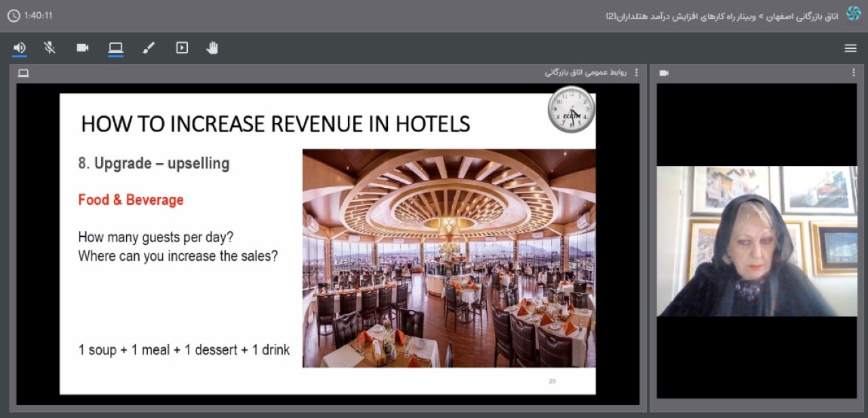Toggle the speaker audio icon
The height and width of the screenshot is (418, 868).
tap(19, 47)
